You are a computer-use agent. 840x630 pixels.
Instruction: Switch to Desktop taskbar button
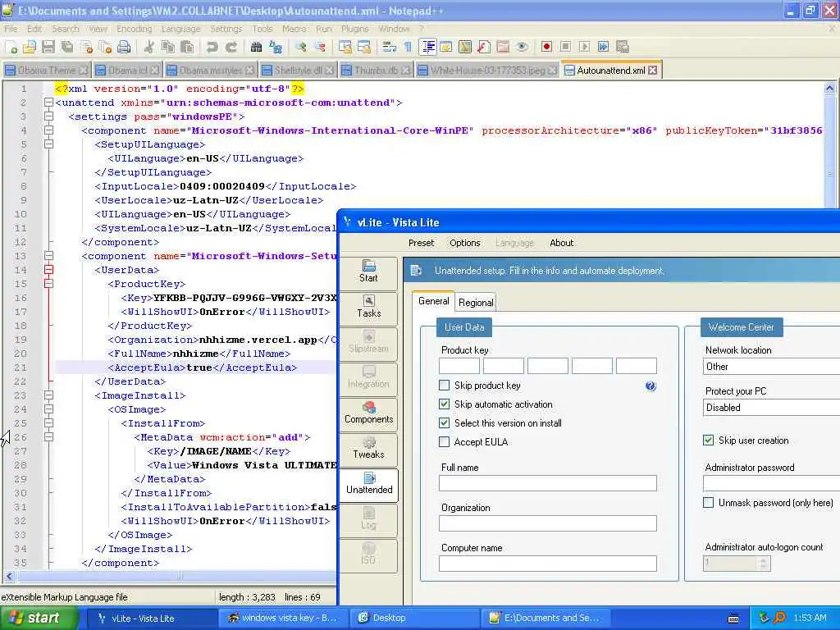[415, 618]
